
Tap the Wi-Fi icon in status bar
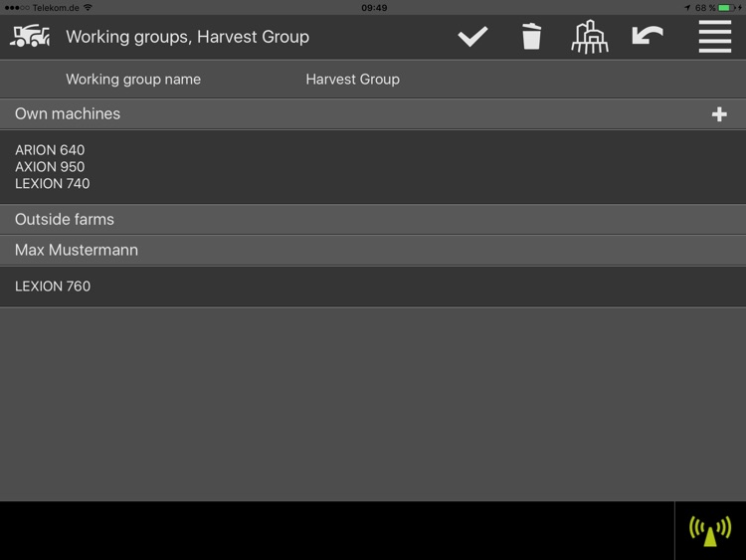click(x=88, y=7)
